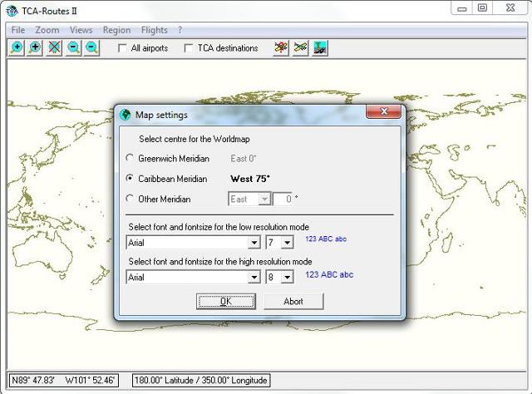Open the low resolution font size 7 dropdown
Image resolution: width=532 pixels, height=394 pixels.
288,243
